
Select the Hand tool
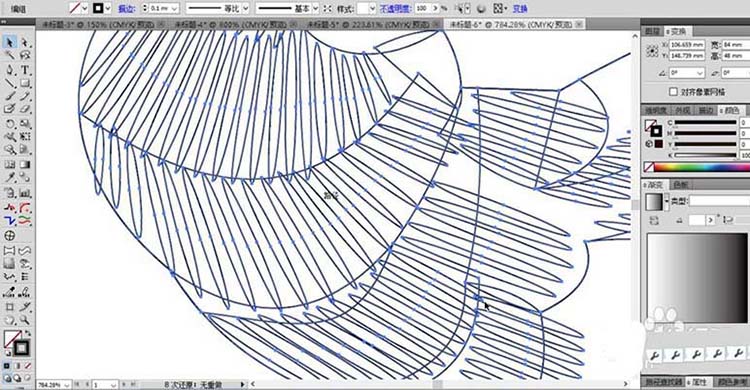coord(10,320)
